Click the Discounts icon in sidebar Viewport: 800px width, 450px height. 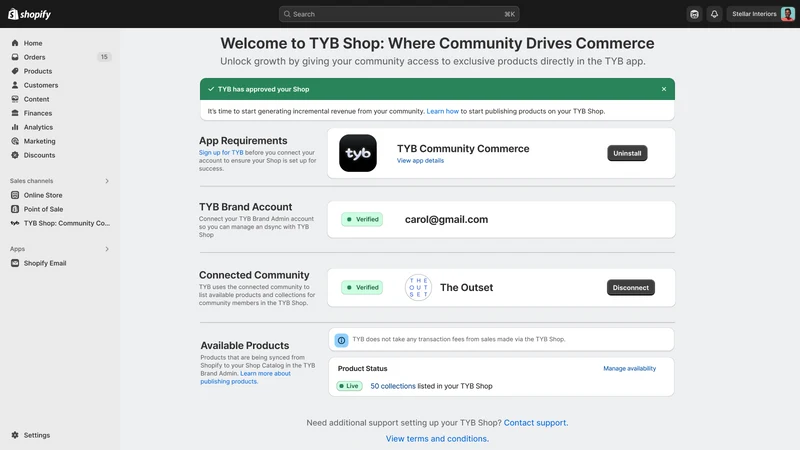coord(15,155)
